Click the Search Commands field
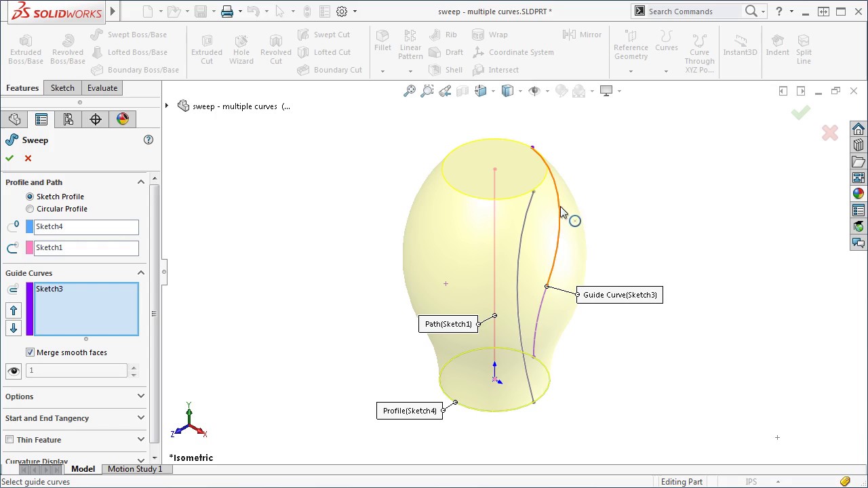This screenshot has height=488, width=868. tap(693, 11)
